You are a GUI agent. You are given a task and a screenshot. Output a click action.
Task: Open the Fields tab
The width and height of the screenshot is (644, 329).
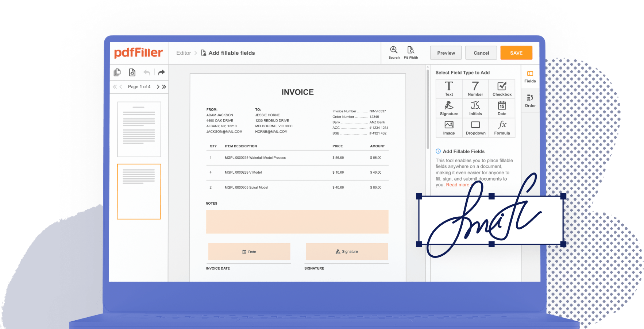(x=530, y=76)
